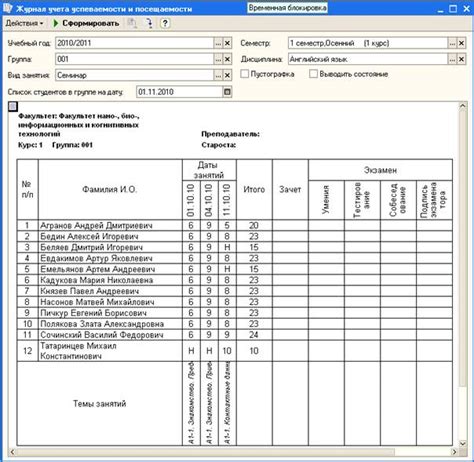This screenshot has height=462, width=474.
Task: Clear the Дисциплина field
Action: tap(461, 59)
